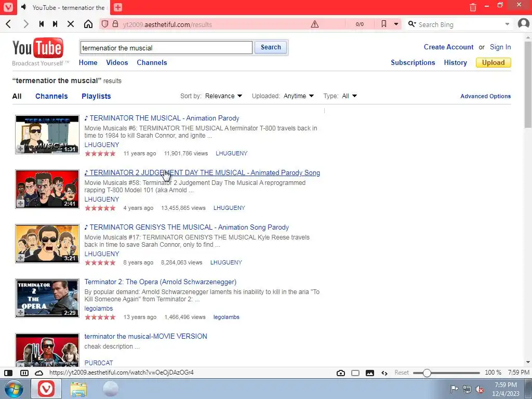This screenshot has height=399, width=532.
Task: Open Terminator 2: The Opera video link
Action: (x=160, y=282)
